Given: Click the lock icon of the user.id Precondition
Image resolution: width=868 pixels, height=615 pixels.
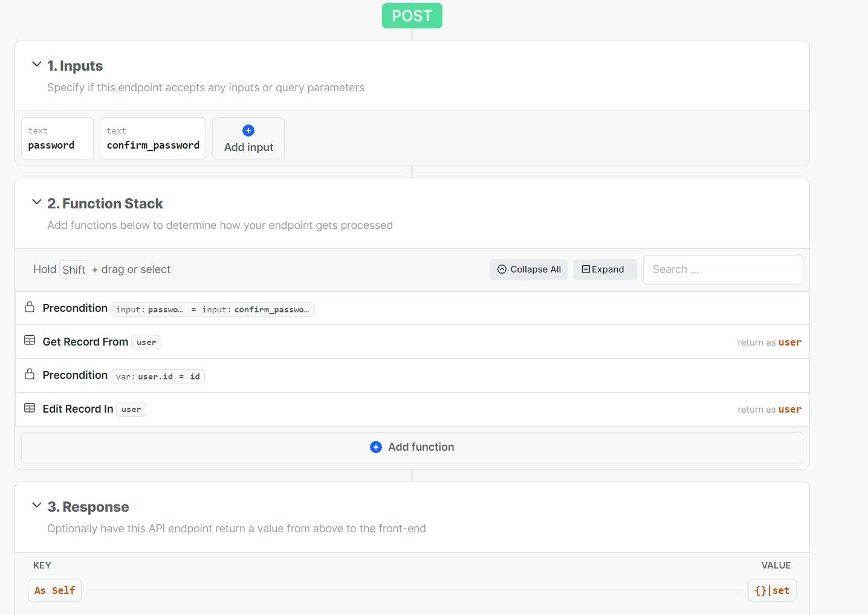Looking at the screenshot, I should [30, 375].
